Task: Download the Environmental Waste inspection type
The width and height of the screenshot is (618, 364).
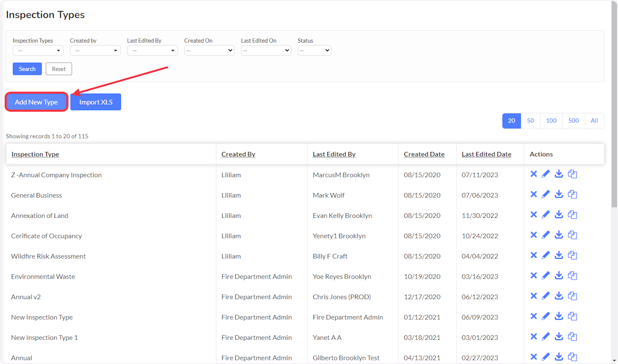Action: pos(559,275)
